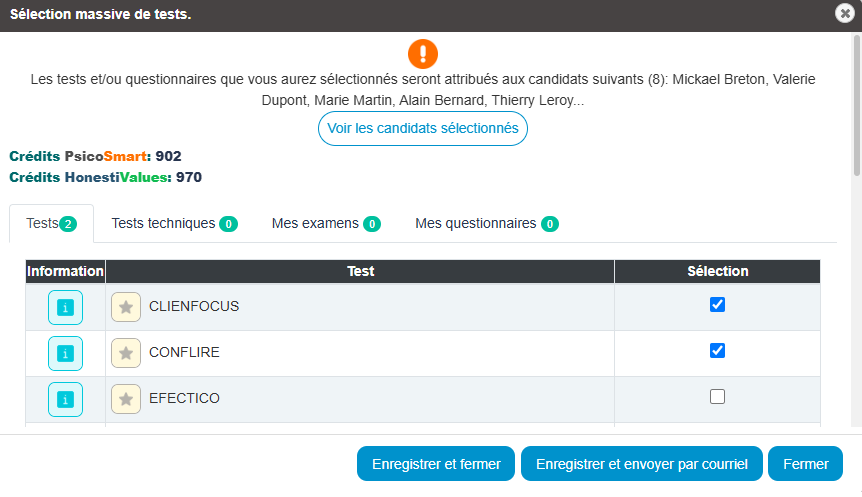Go to the Mes questionnaires tab
This screenshot has width=862, height=497.
tap(487, 223)
